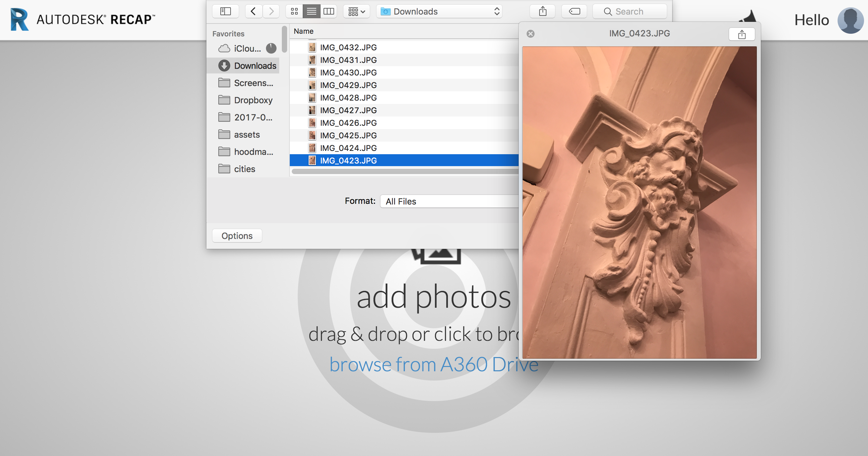Switch to icon view mode
The width and height of the screenshot is (868, 456).
[x=294, y=12]
